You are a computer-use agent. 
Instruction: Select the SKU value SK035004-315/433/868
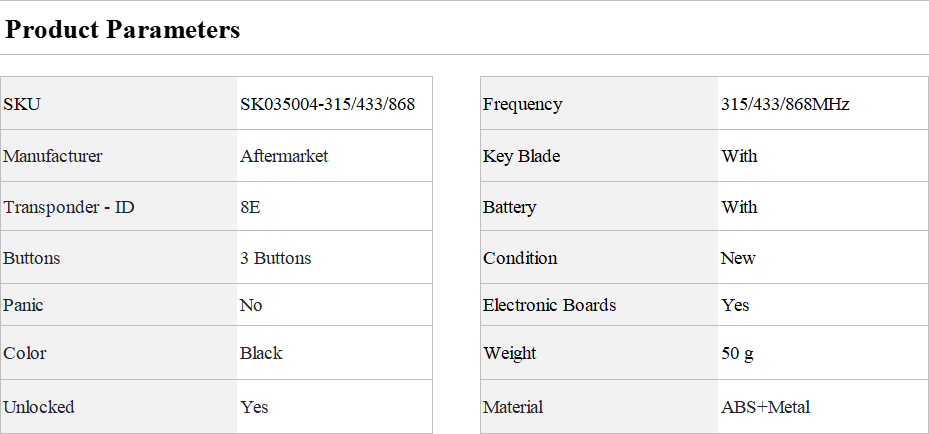tap(327, 104)
